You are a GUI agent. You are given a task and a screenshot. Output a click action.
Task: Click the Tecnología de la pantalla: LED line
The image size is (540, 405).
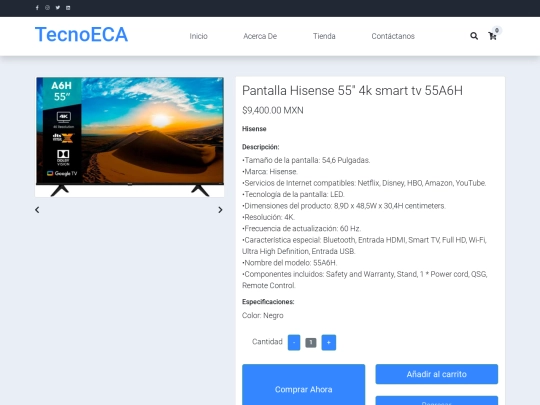click(x=293, y=195)
